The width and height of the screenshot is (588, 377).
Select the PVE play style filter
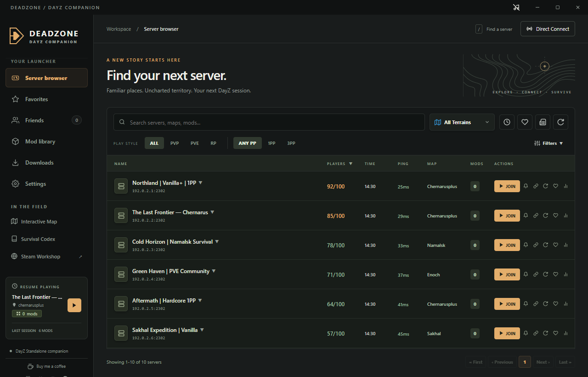click(x=195, y=143)
